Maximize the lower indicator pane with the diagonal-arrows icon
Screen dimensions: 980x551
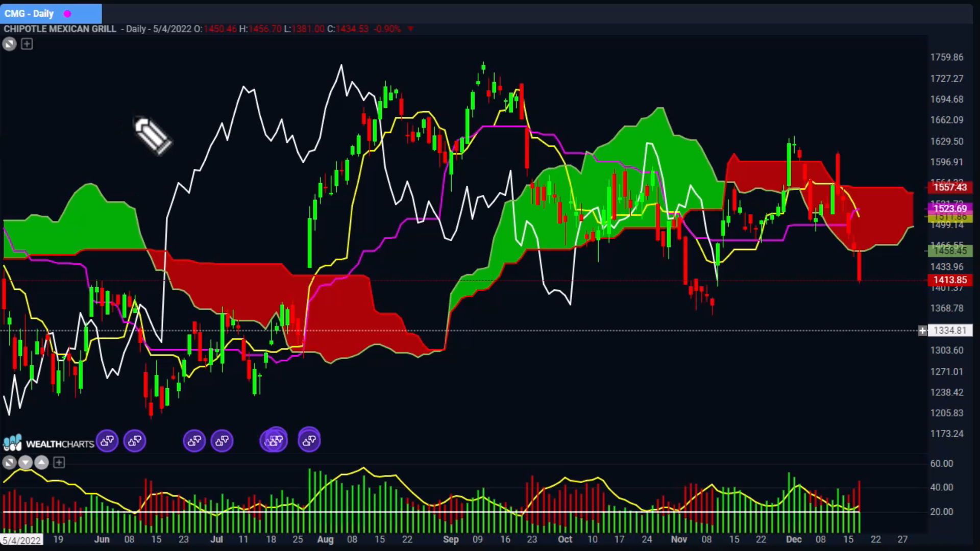(x=9, y=463)
